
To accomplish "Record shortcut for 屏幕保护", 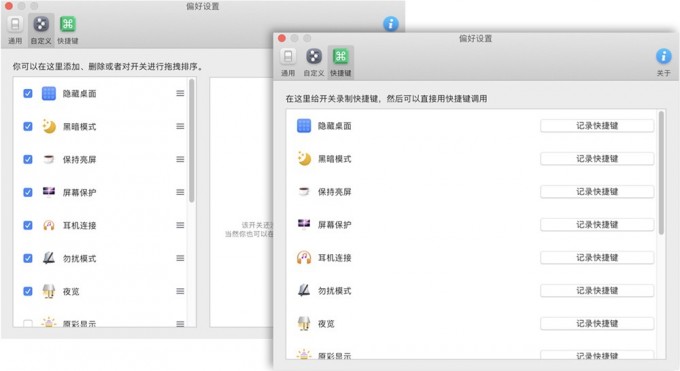I will (x=597, y=225).
